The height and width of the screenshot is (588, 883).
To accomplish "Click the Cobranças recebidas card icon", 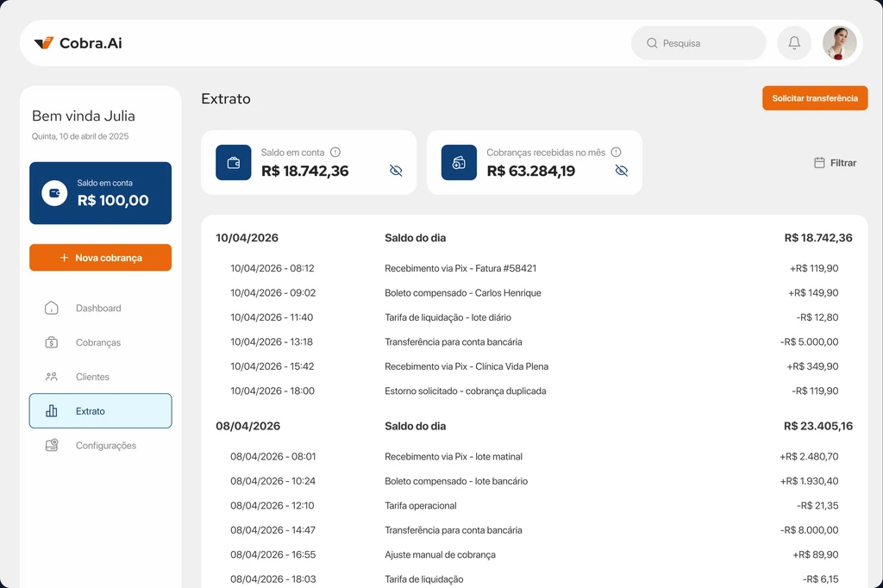I will (459, 162).
